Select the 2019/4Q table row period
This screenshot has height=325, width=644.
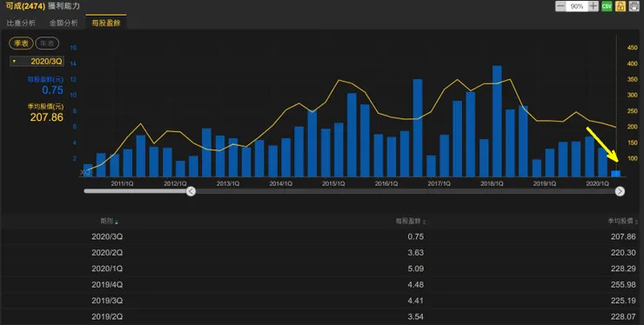[107, 285]
